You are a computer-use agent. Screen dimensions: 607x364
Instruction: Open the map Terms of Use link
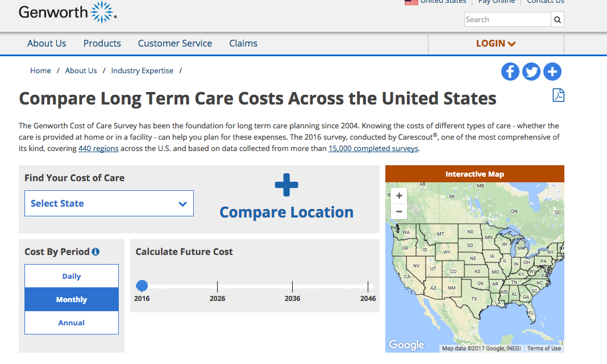[x=544, y=349]
